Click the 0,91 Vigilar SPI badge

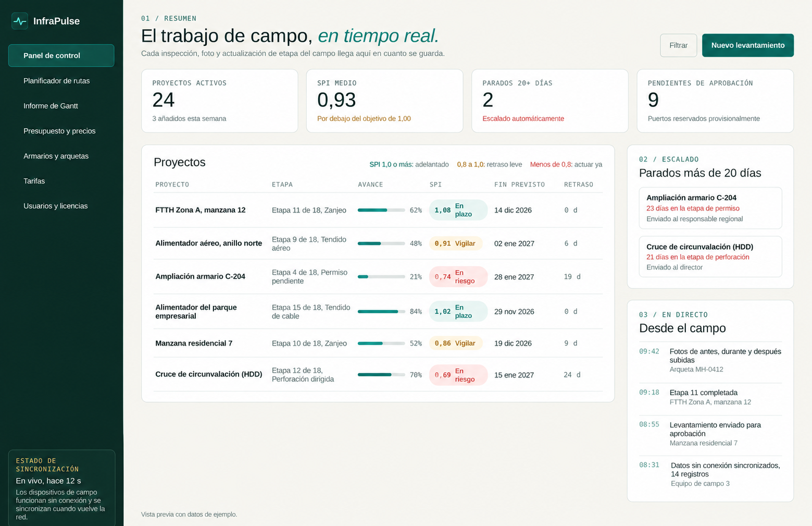tap(456, 243)
